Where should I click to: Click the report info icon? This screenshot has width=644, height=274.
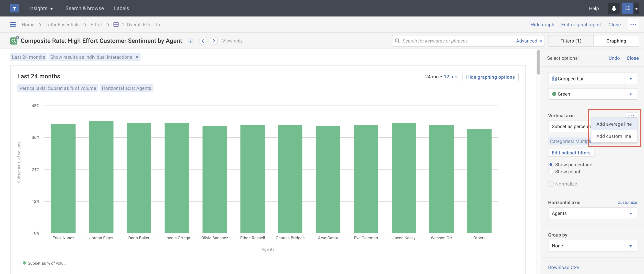tap(191, 41)
